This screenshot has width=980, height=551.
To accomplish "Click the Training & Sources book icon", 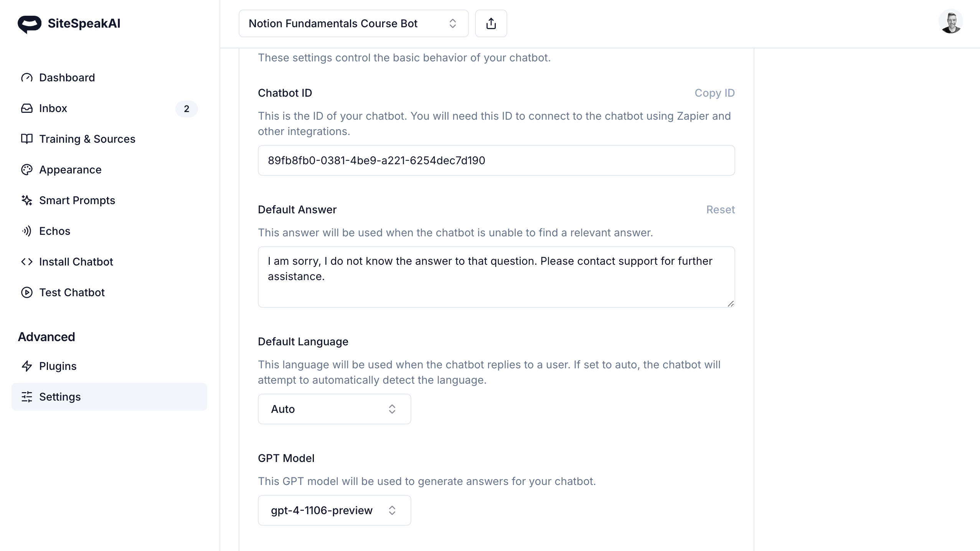I will (27, 139).
